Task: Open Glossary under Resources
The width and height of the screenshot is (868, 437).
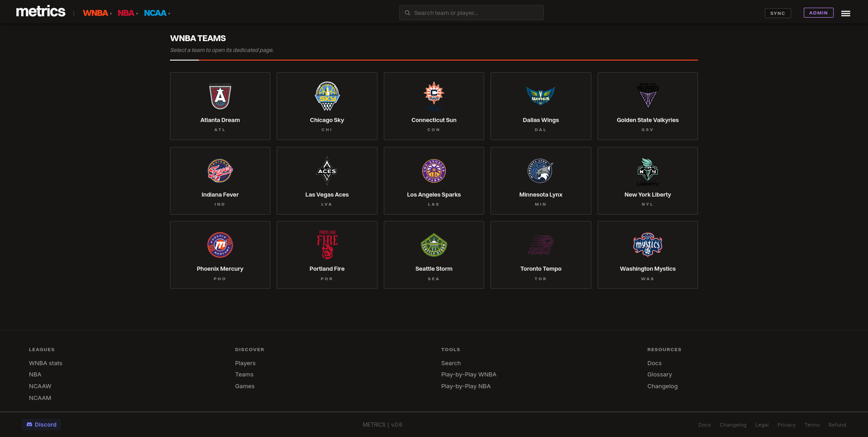Action: tap(660, 374)
